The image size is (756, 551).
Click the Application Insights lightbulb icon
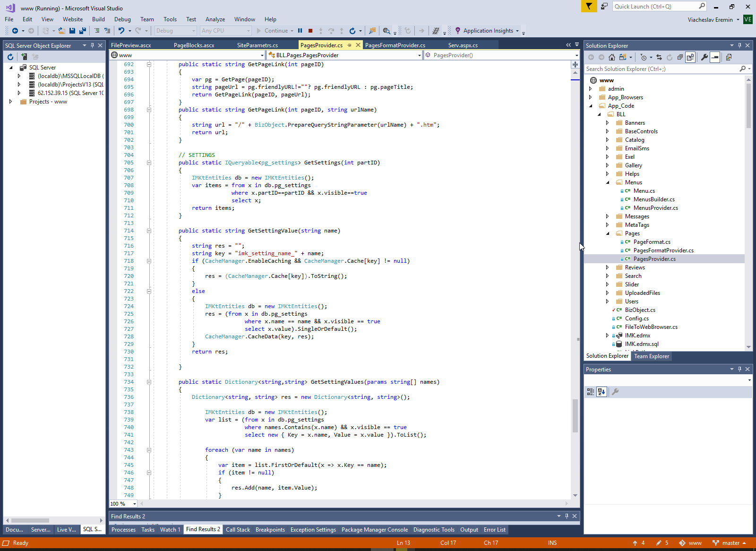457,31
